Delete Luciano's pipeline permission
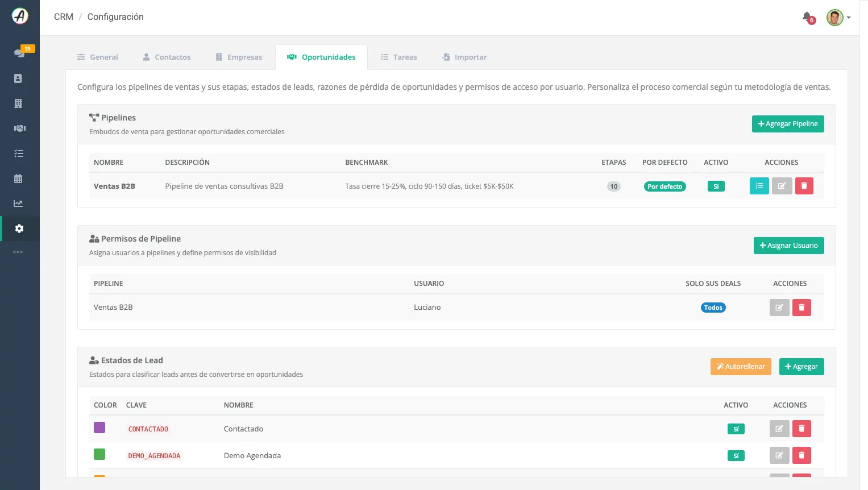Viewport: 868px width, 490px height. 801,308
